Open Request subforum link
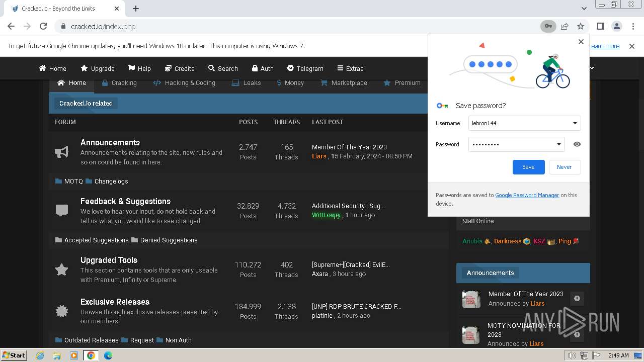 pos(142,340)
